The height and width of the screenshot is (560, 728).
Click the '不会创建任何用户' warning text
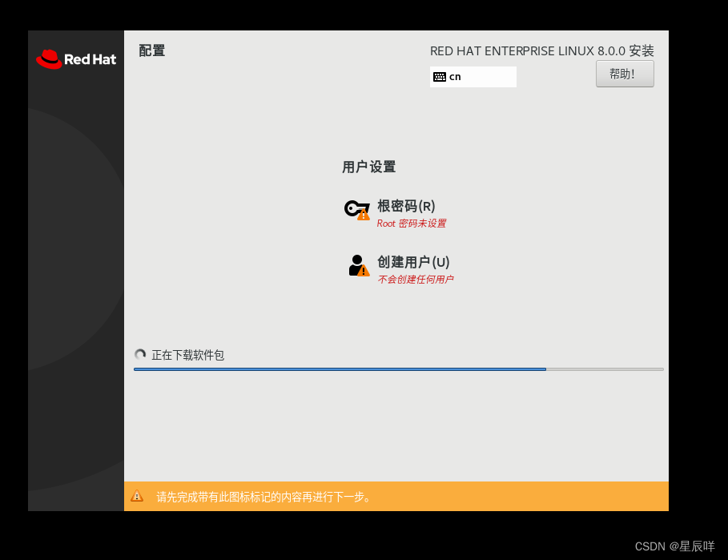pyautogui.click(x=416, y=279)
